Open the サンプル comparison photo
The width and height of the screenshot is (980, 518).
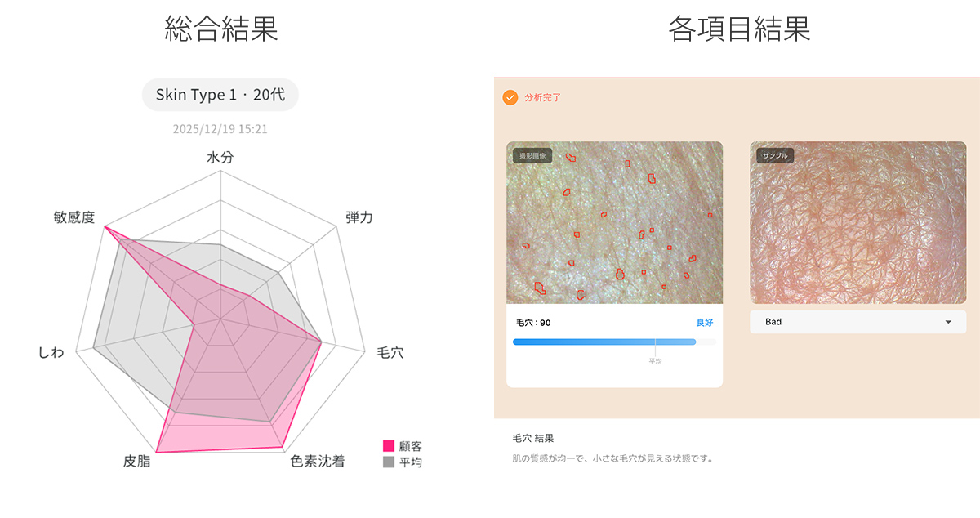857,222
